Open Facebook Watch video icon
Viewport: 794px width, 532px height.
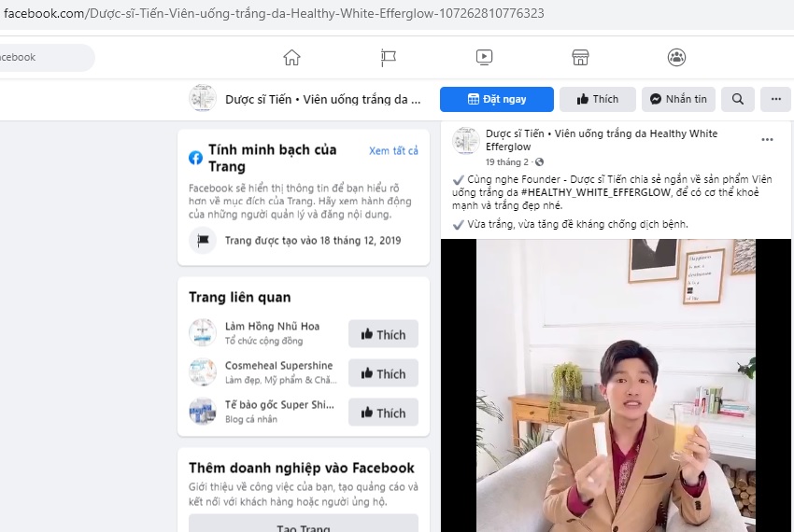point(484,58)
